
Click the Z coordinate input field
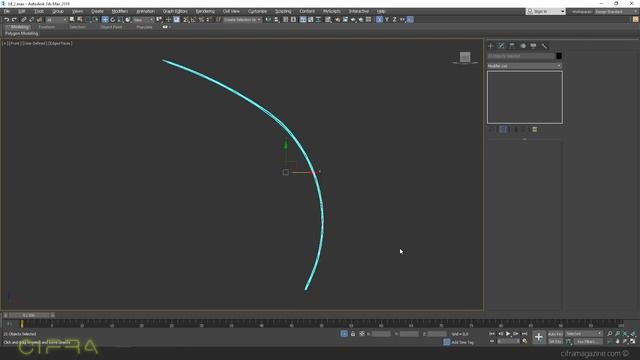pyautogui.click(x=437, y=334)
